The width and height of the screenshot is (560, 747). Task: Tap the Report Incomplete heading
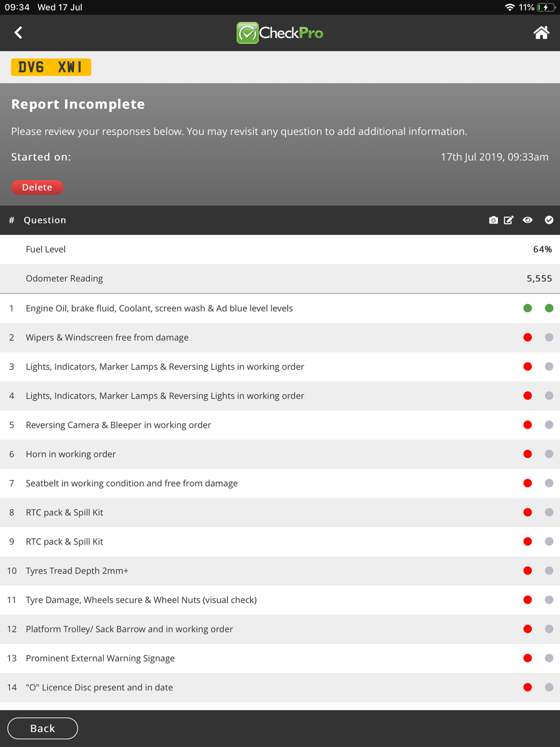coord(78,104)
